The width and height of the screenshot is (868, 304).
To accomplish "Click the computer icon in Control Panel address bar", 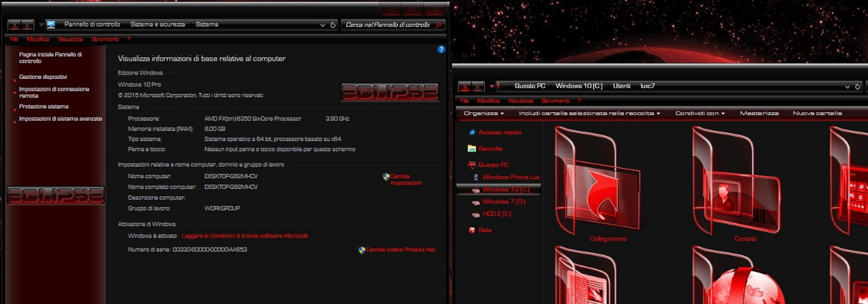I will tap(51, 25).
